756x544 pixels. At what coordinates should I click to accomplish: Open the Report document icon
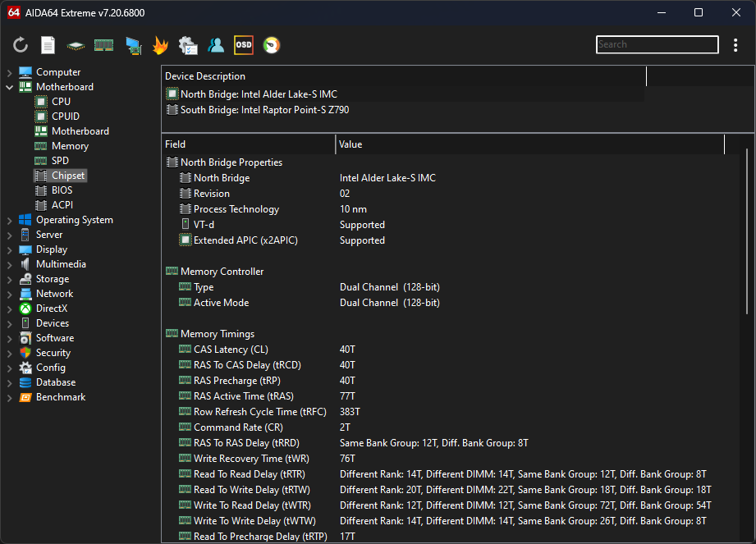point(48,45)
